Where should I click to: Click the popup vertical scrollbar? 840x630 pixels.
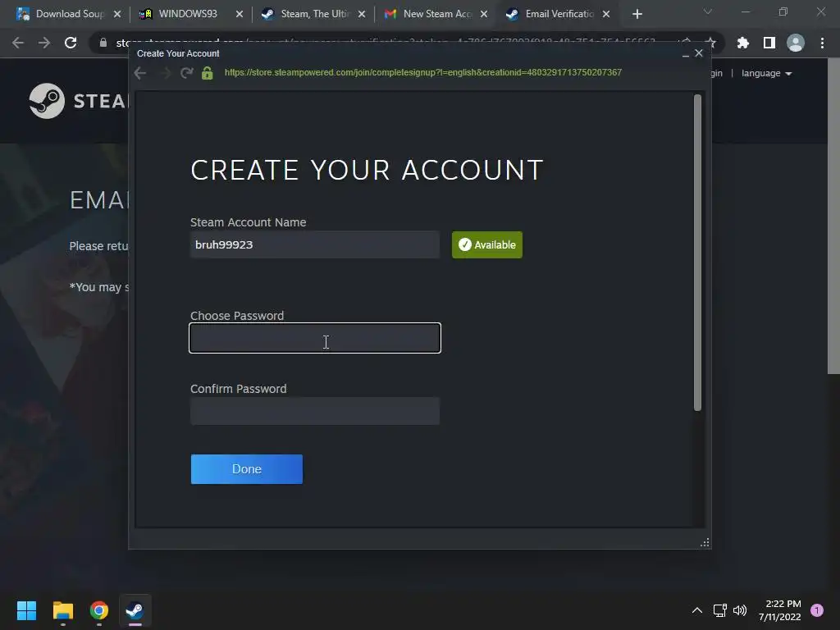click(697, 253)
